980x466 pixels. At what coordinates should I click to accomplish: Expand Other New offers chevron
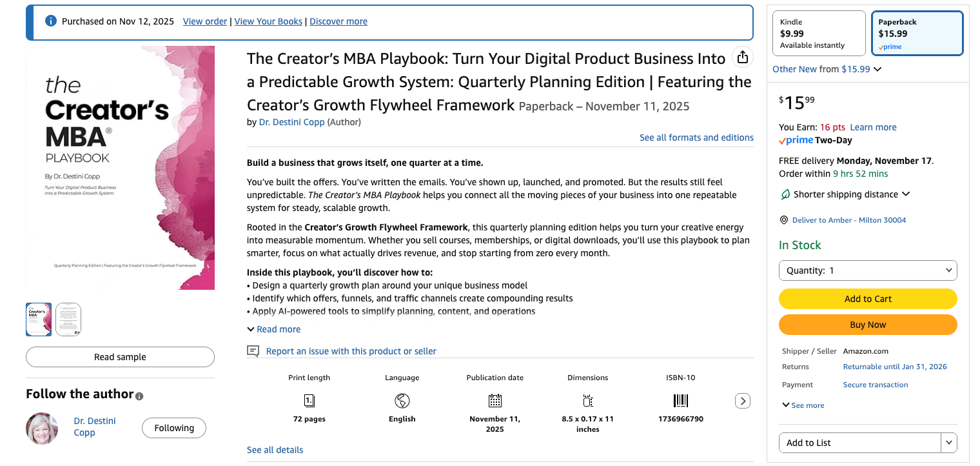point(877,69)
